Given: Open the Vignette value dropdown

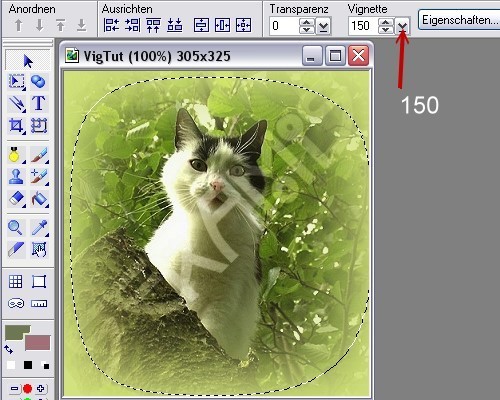Looking at the screenshot, I should coord(403,26).
